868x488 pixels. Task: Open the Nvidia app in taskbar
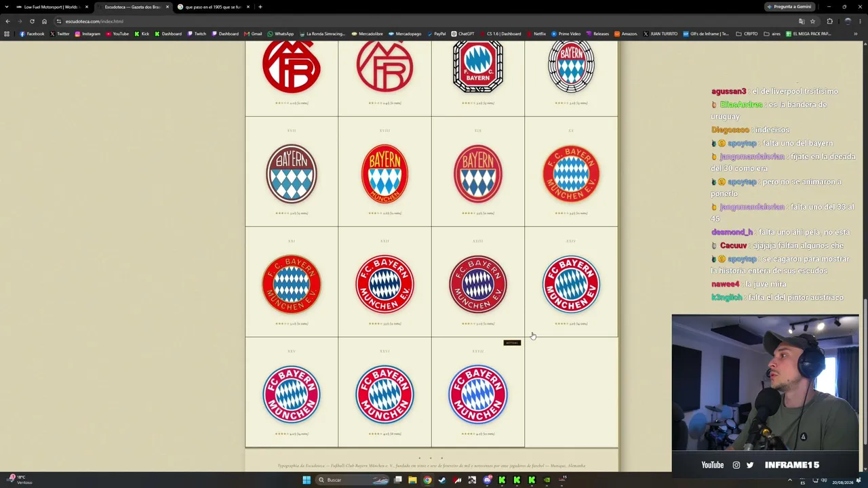click(547, 480)
